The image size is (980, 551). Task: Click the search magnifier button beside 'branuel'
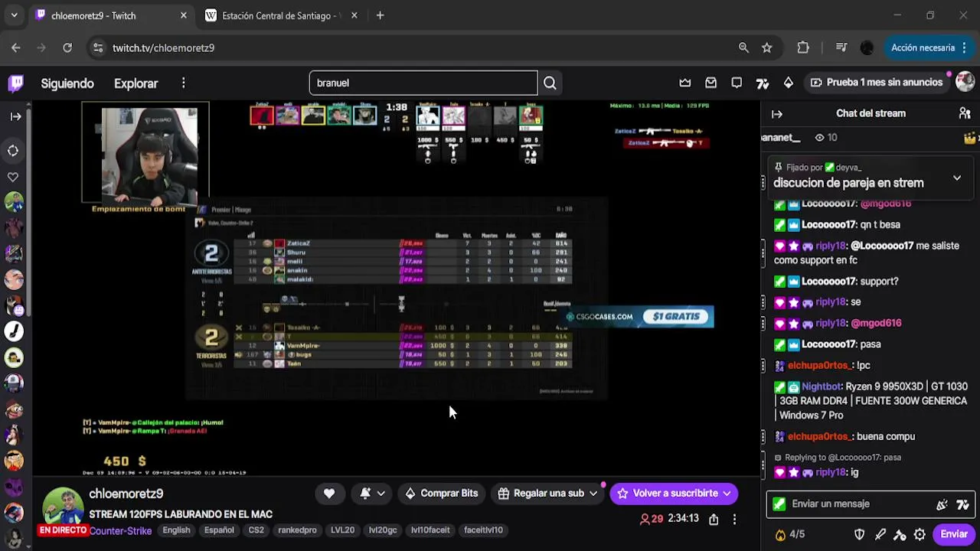[550, 83]
